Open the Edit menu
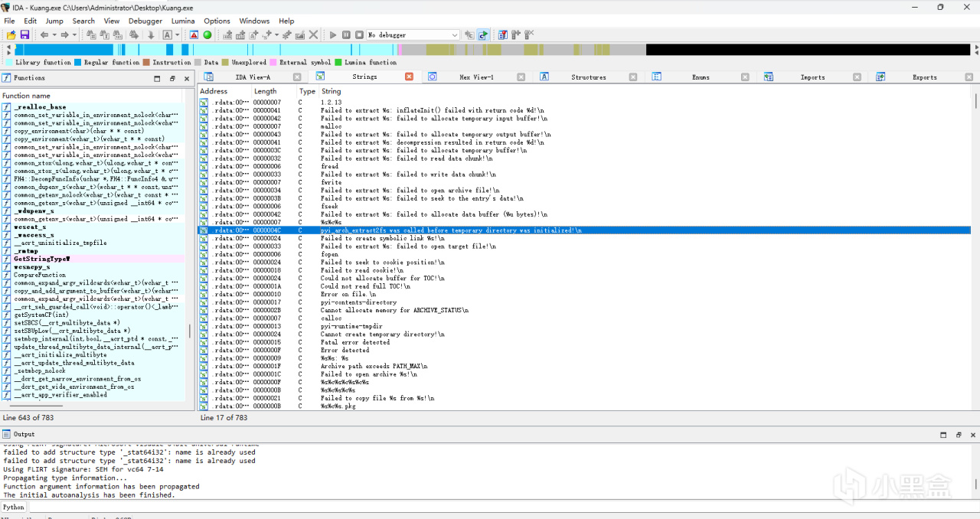 (x=30, y=21)
